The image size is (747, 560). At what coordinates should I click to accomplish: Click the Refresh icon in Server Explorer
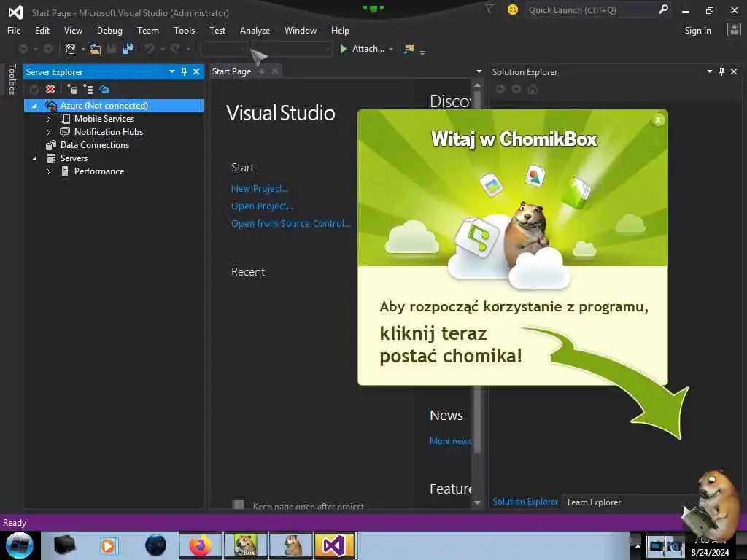click(34, 89)
